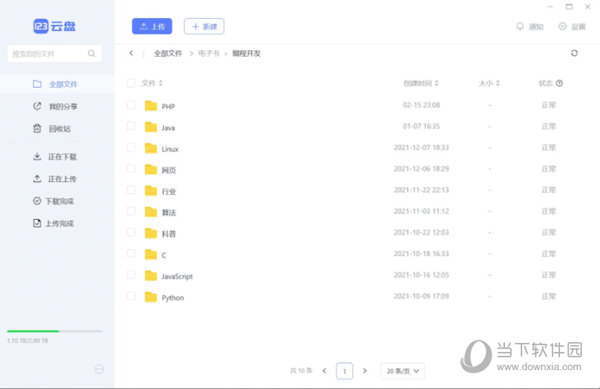Click the 通知 label text

(536, 26)
